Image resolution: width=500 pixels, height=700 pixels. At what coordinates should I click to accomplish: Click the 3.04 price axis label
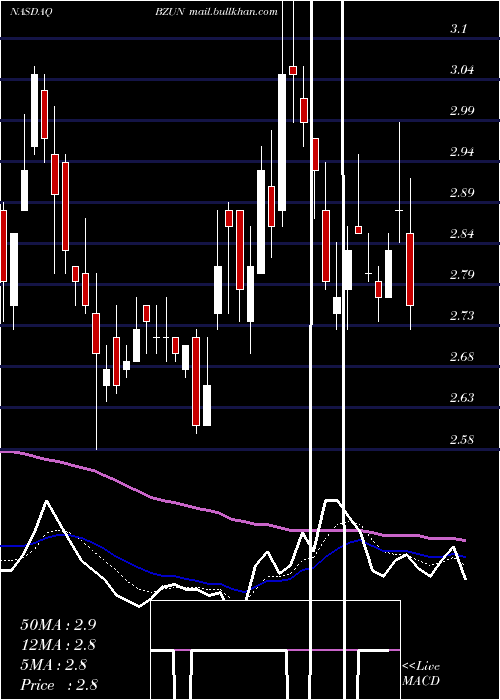[462, 70]
